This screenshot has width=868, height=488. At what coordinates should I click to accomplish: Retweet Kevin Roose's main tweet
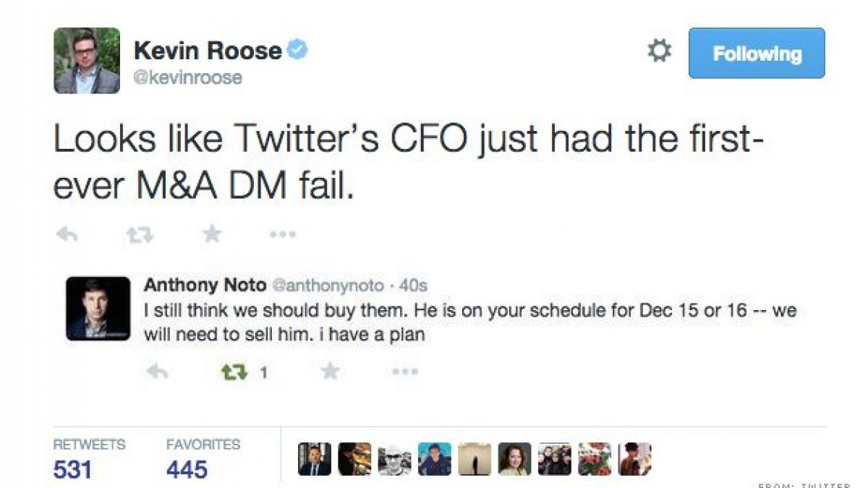[x=140, y=234]
